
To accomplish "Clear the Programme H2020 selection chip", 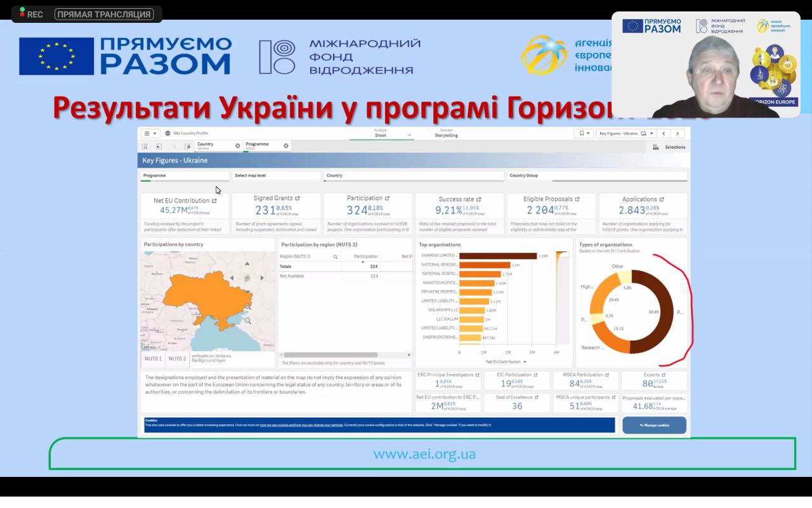I will pyautogui.click(x=286, y=146).
